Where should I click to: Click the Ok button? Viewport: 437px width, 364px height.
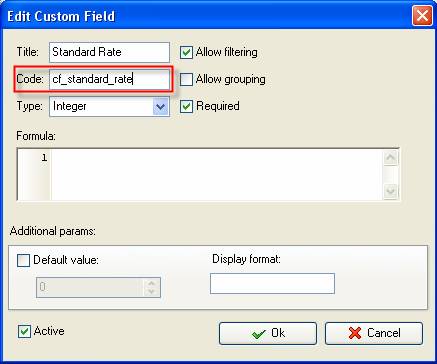pos(268,333)
